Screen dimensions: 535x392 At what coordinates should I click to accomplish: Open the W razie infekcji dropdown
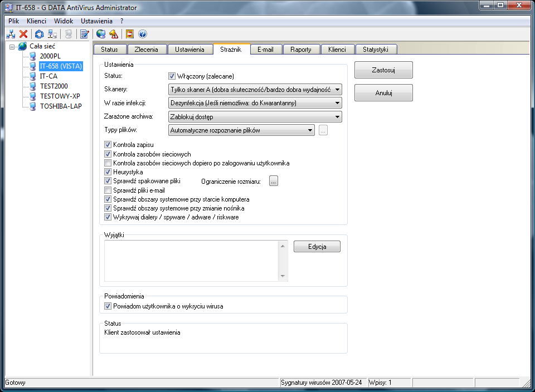coord(255,103)
